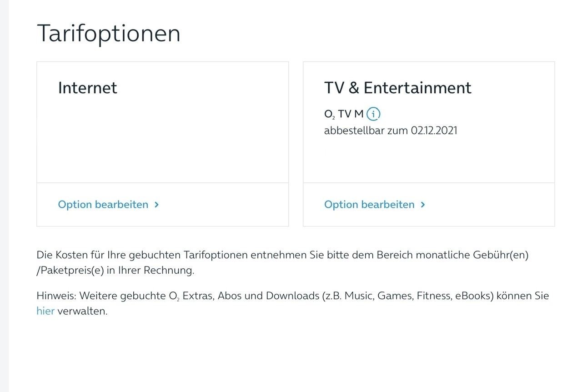Open the info icon beside O2 TV M
Screen dimensions: 582x392
click(373, 114)
